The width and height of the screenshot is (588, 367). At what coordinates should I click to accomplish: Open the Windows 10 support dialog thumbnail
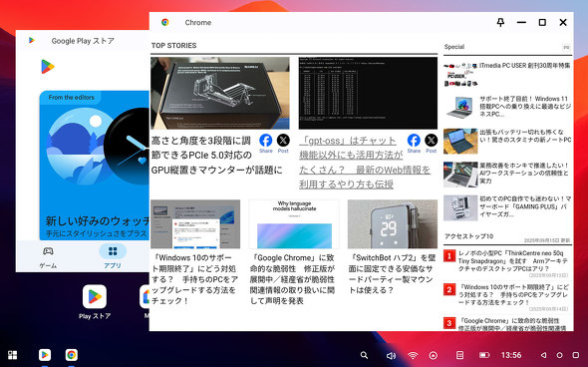[x=195, y=224]
